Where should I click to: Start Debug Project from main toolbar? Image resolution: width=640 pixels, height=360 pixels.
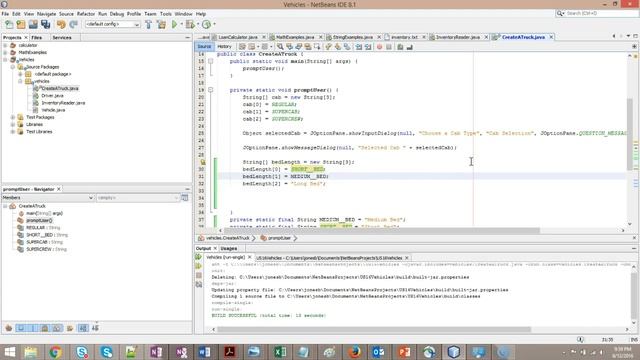click(190, 24)
